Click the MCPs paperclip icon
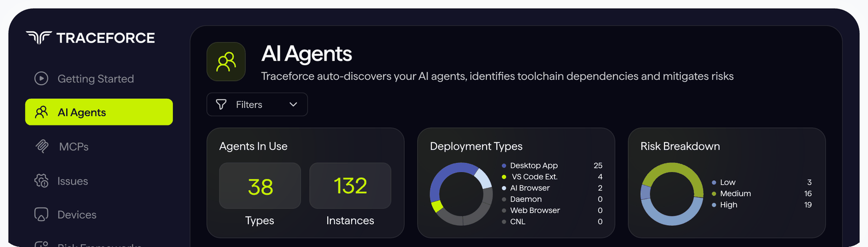The image size is (868, 247). pyautogui.click(x=42, y=147)
